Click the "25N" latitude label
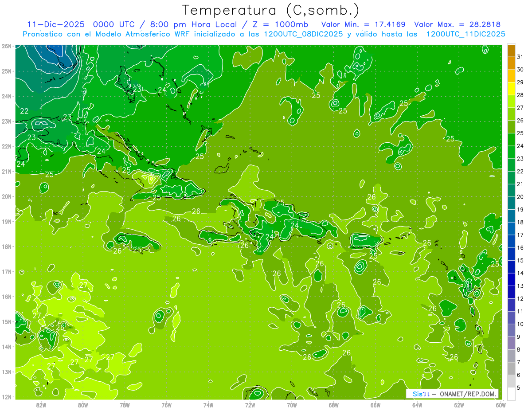This screenshot has width=532, height=411. point(6,71)
